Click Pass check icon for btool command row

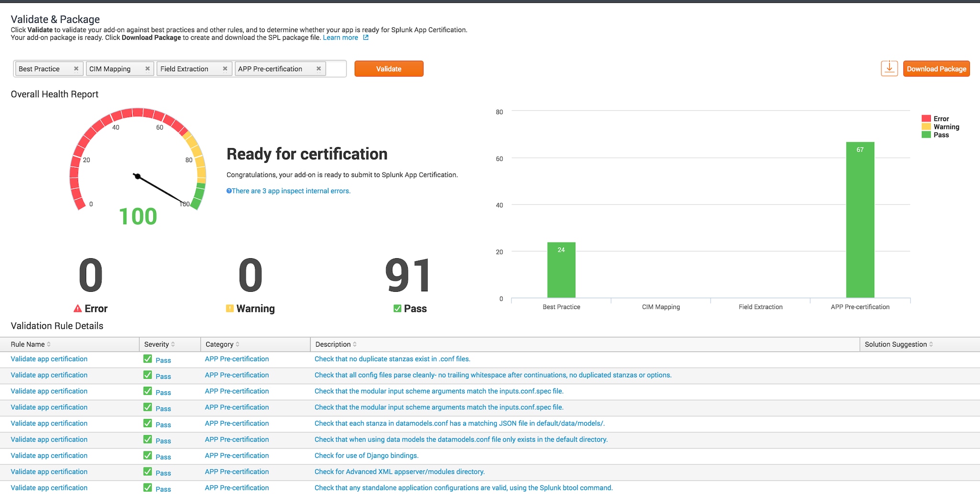click(147, 488)
